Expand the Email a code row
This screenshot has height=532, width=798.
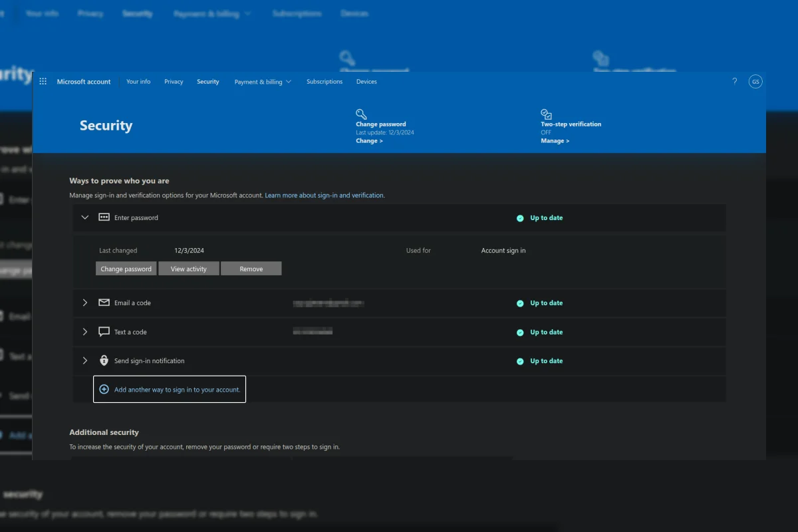pyautogui.click(x=84, y=303)
